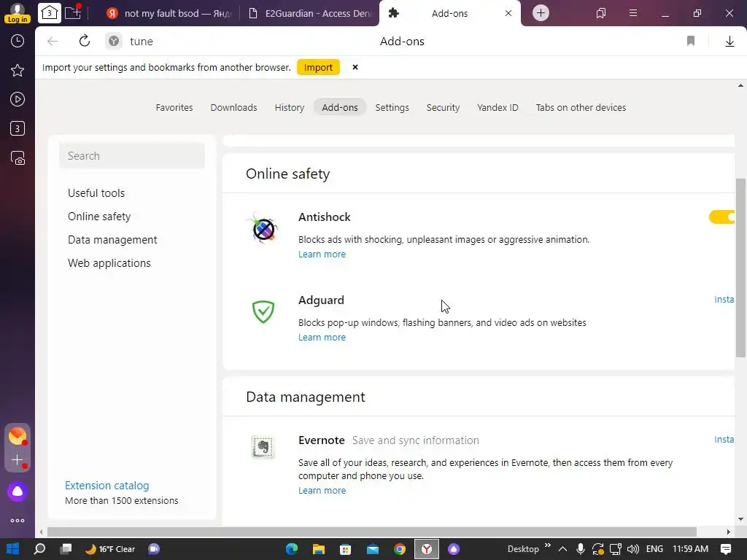Jump to Useful tools section
The height and width of the screenshot is (560, 747).
click(x=96, y=192)
